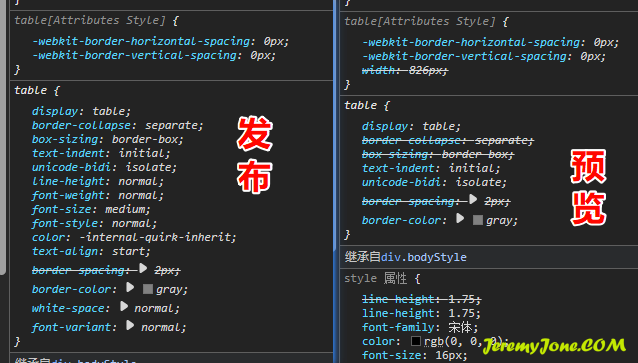Click 'text-indent' property in the left pane
The width and height of the screenshot is (638, 363).
68,153
